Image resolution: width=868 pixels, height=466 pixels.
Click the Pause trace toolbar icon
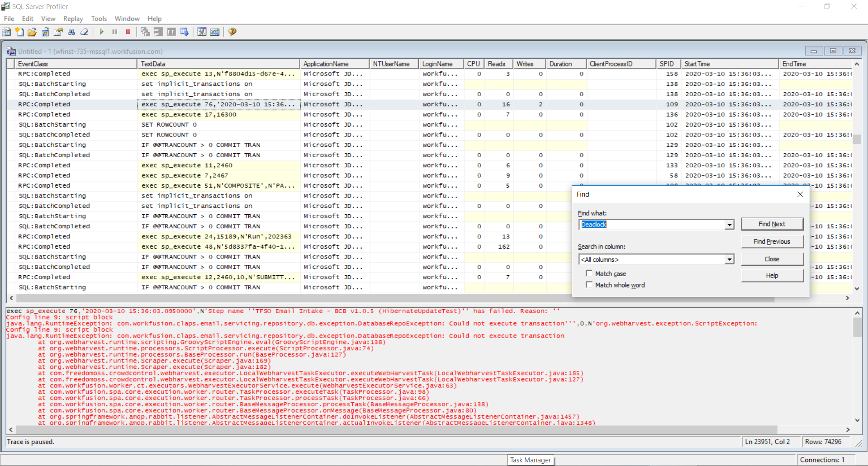coord(115,32)
